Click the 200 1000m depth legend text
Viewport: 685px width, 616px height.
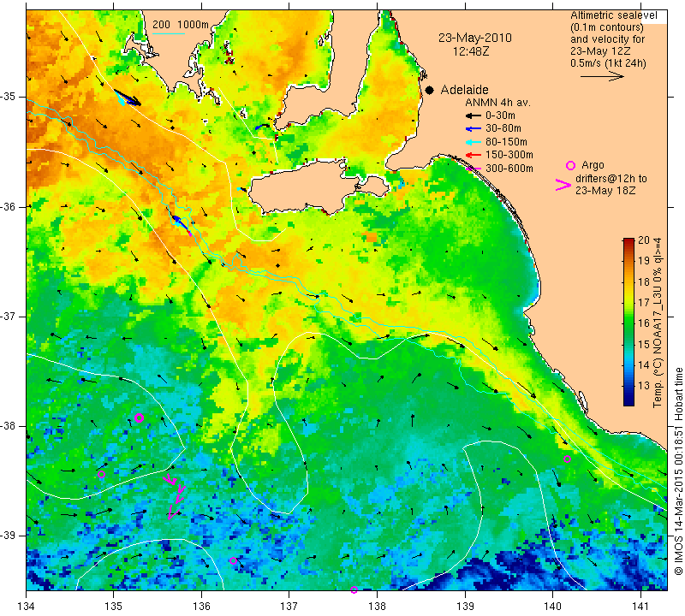tap(181, 25)
